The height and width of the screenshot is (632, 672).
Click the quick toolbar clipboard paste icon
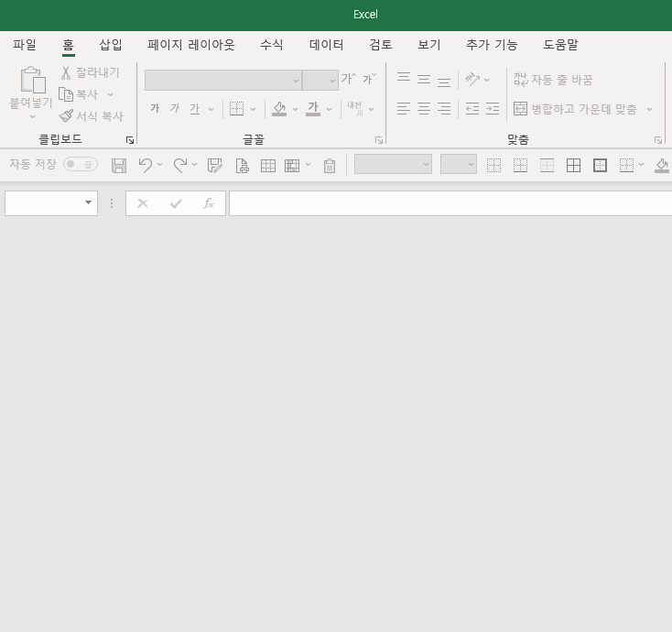[330, 166]
